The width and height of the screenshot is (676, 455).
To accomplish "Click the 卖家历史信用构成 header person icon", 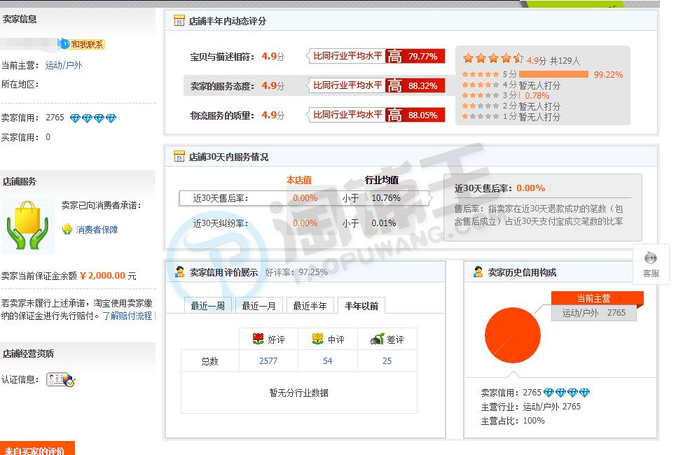I will tap(478, 272).
